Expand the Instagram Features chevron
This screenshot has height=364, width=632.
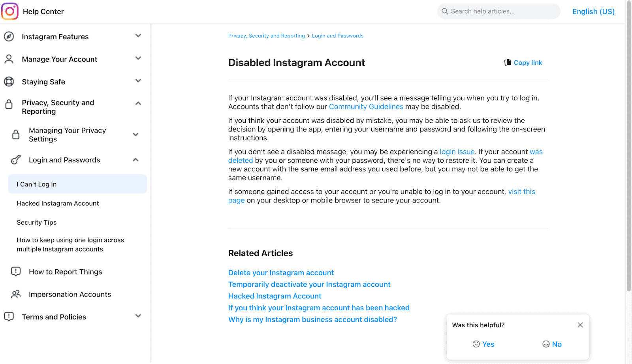tap(138, 36)
